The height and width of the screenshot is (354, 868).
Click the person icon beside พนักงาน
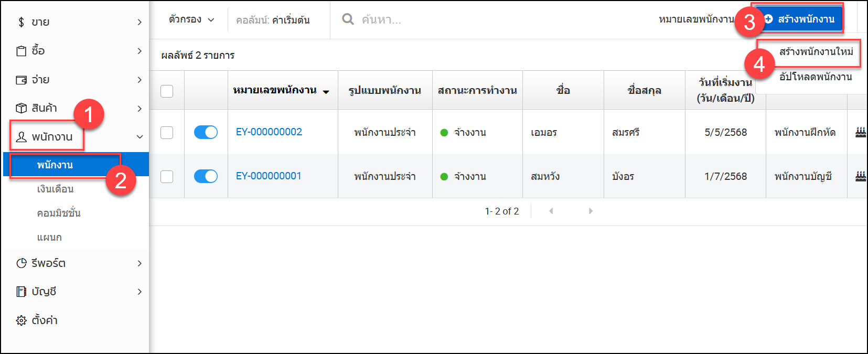pyautogui.click(x=21, y=137)
